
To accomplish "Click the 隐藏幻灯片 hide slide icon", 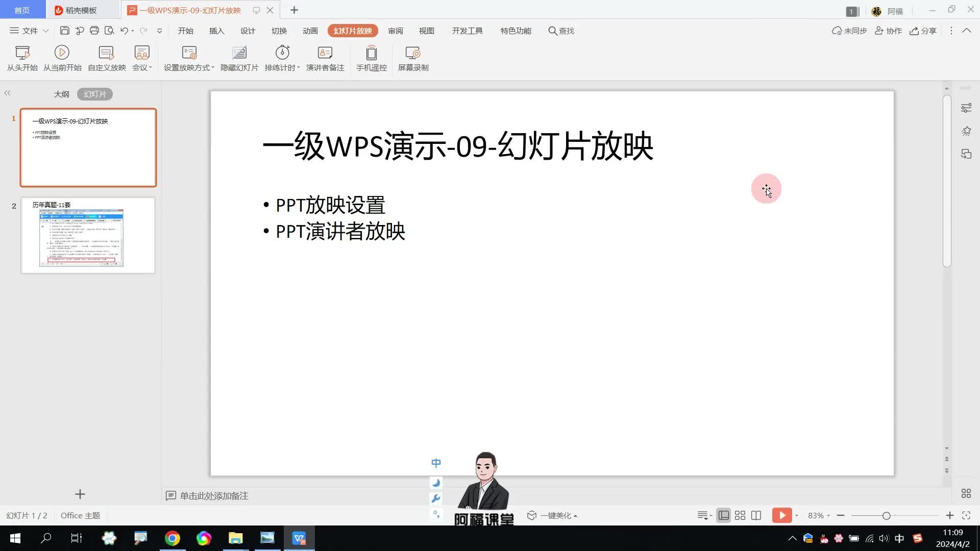I will [x=239, y=53].
